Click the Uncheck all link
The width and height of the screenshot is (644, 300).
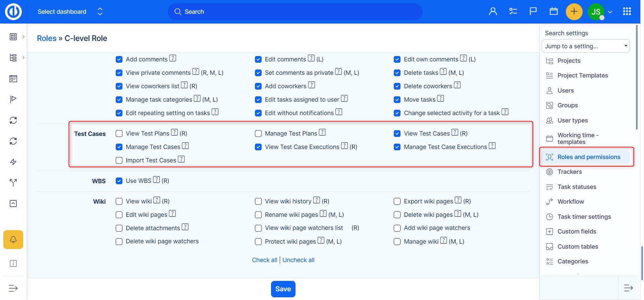[x=298, y=260]
